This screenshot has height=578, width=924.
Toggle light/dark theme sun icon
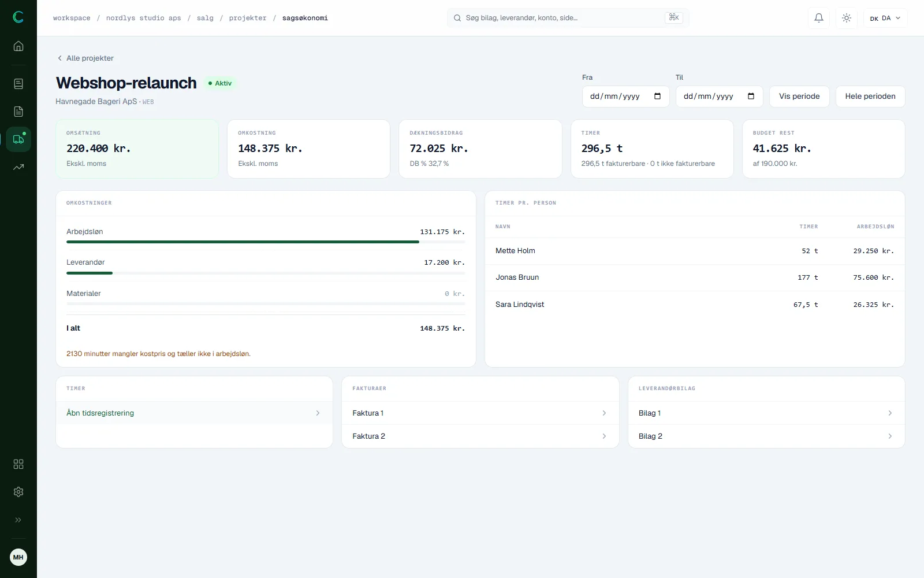[x=847, y=18]
